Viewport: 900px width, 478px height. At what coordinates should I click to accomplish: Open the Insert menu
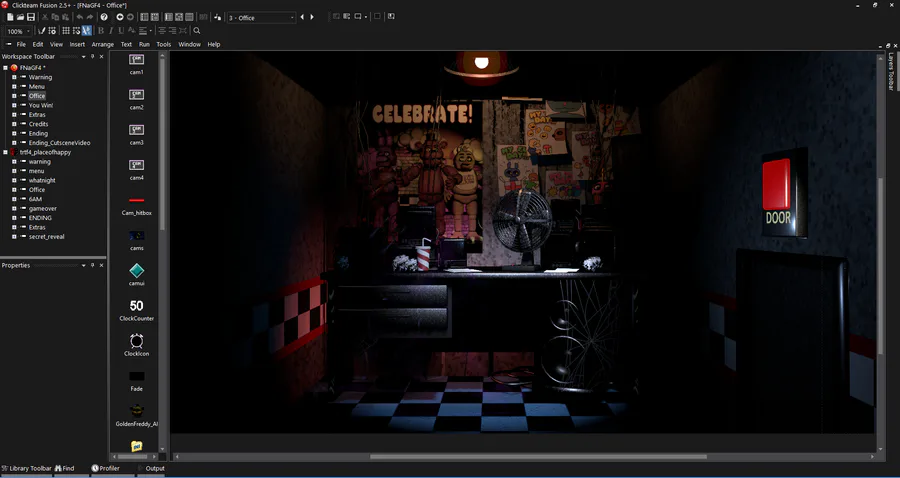click(x=77, y=44)
